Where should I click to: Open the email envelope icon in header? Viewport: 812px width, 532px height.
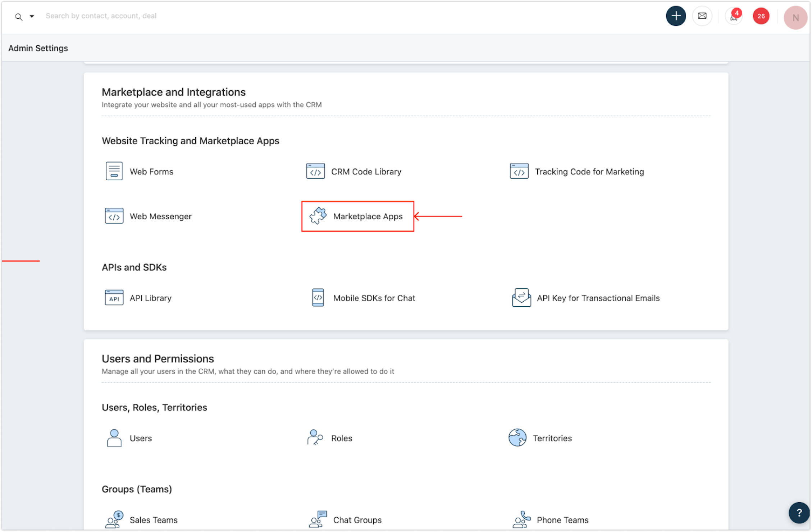702,16
